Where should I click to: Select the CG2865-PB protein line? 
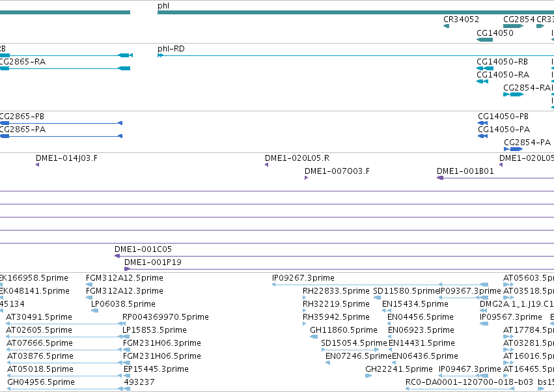click(x=61, y=123)
